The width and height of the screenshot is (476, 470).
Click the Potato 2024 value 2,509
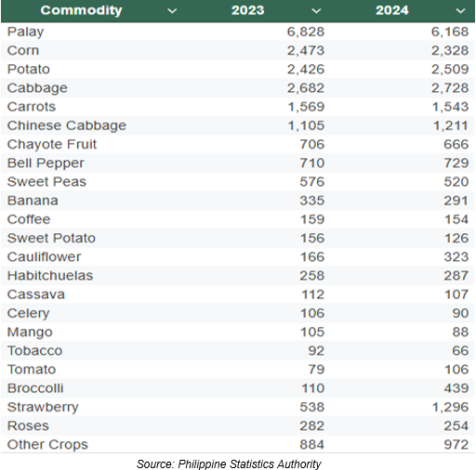tap(450, 70)
